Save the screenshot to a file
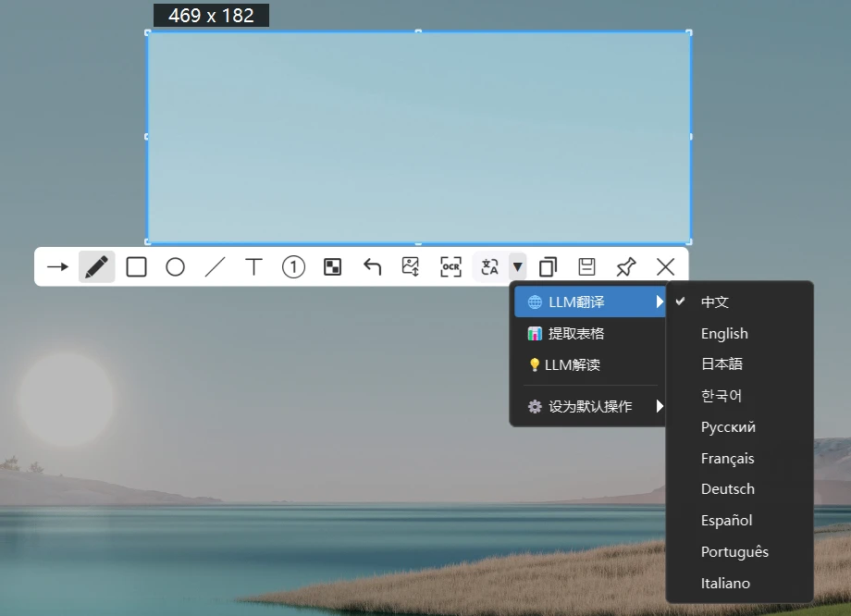 [x=586, y=266]
